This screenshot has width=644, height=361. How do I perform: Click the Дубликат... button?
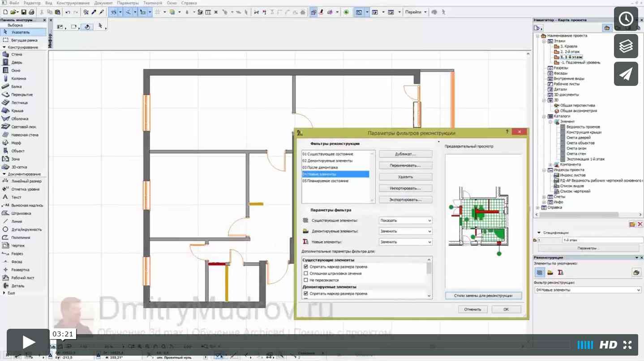[x=405, y=154]
